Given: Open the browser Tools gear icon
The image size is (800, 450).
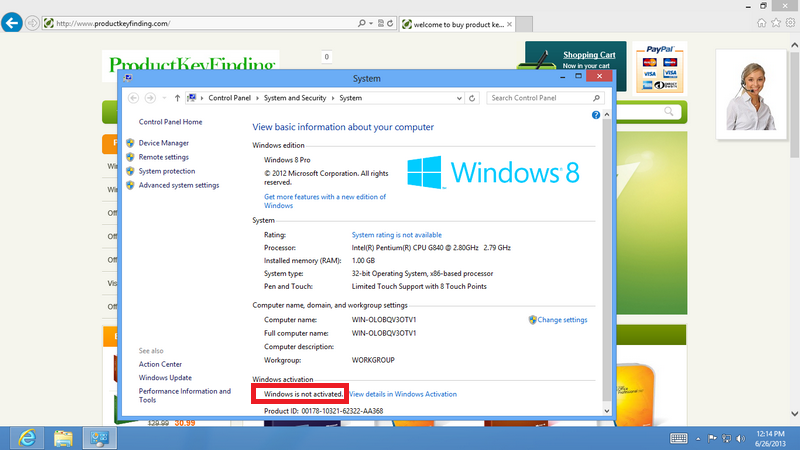Looking at the screenshot, I should click(790, 23).
